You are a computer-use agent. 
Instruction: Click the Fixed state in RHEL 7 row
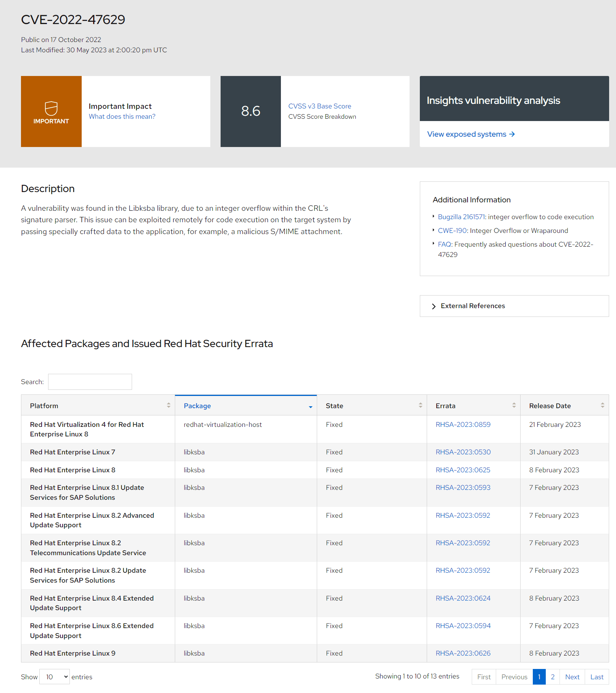click(x=334, y=452)
